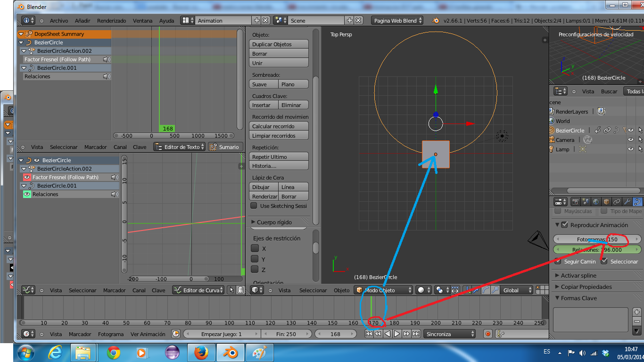
Task: Click the Firefox icon in the taskbar
Action: coord(201,353)
